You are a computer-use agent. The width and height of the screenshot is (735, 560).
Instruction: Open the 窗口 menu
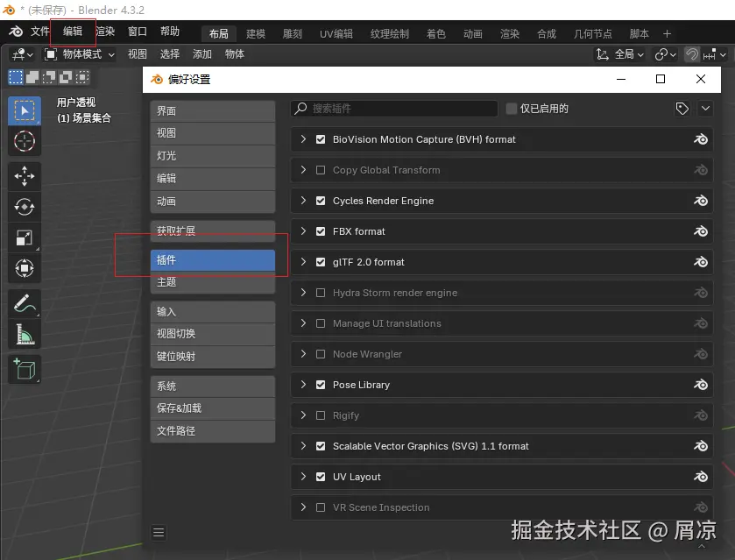click(138, 32)
